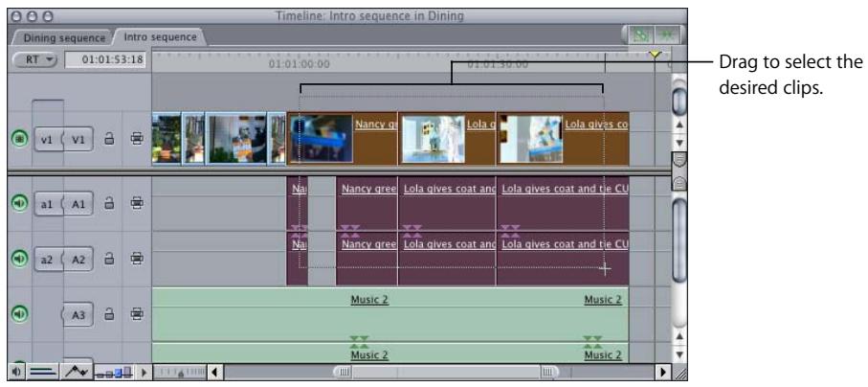Click the yellow playhead marker in the ruler
Viewport: 868px width, 387px height.
coord(655,55)
